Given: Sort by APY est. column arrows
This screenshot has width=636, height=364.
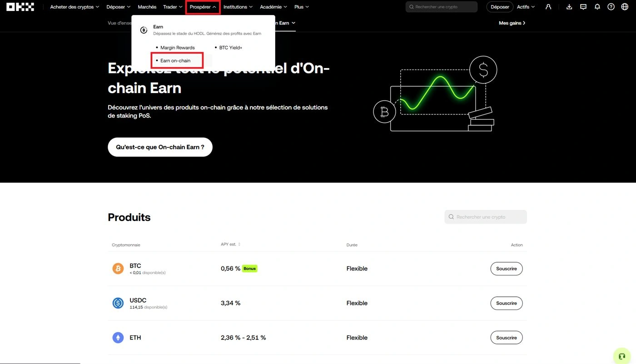Looking at the screenshot, I should (x=239, y=244).
